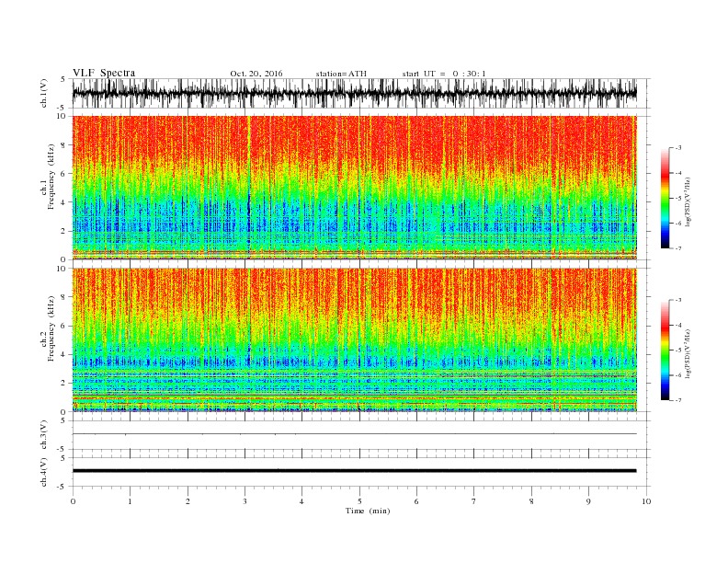Click the ch.1 spectrogram panel
The width and height of the screenshot is (728, 563).
pyautogui.click(x=354, y=188)
